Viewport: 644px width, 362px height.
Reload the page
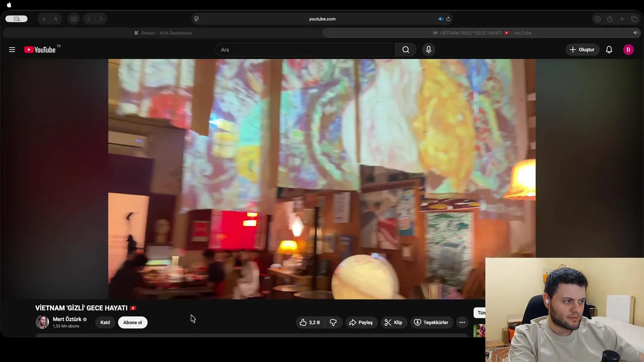click(448, 19)
